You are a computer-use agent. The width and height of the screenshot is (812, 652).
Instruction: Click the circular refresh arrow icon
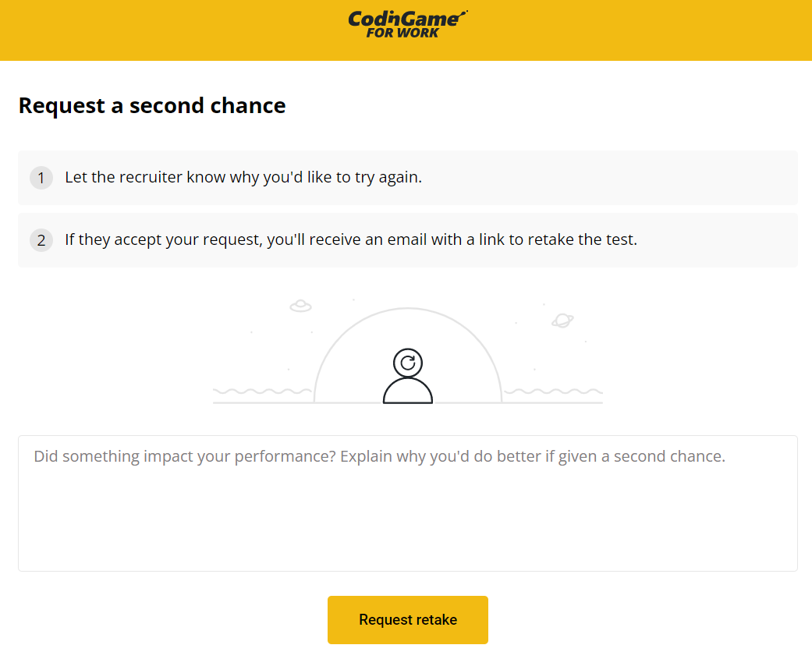coord(407,363)
